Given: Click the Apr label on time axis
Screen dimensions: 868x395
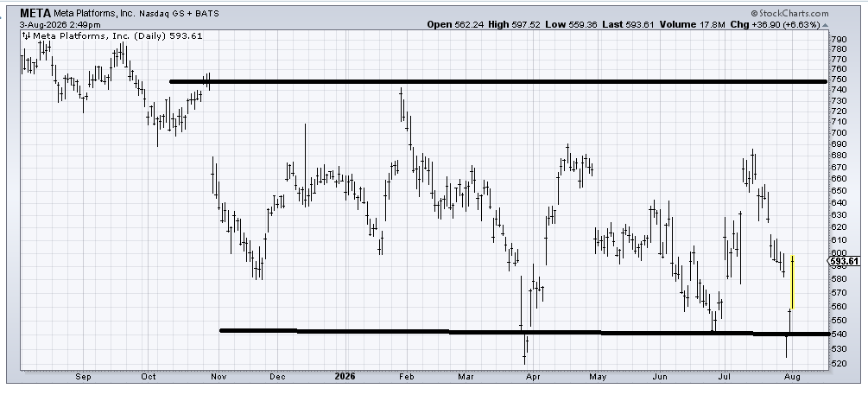Looking at the screenshot, I should click(533, 377).
